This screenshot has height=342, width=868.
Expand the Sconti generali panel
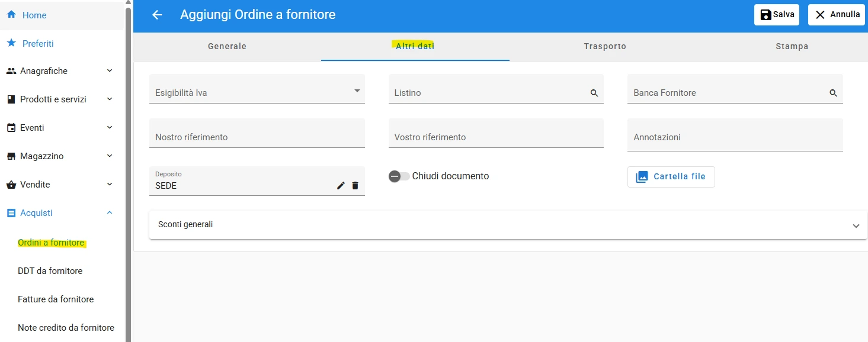click(x=508, y=225)
